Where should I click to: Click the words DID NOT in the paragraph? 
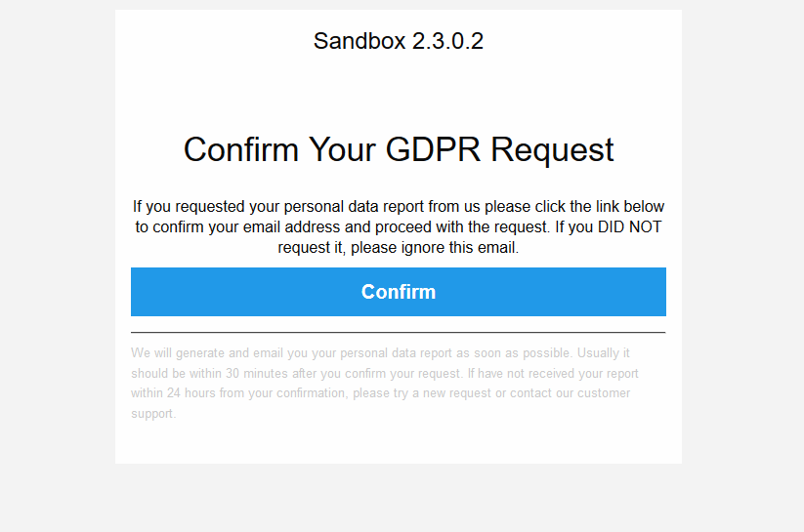point(630,226)
